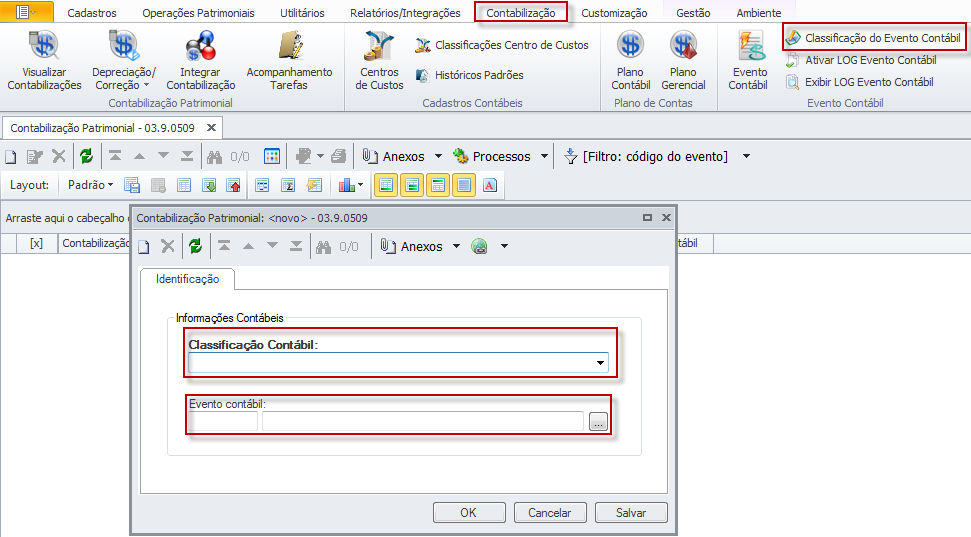The image size is (971, 537).
Task: Click the printer icon in main toolbar
Action: [338, 156]
